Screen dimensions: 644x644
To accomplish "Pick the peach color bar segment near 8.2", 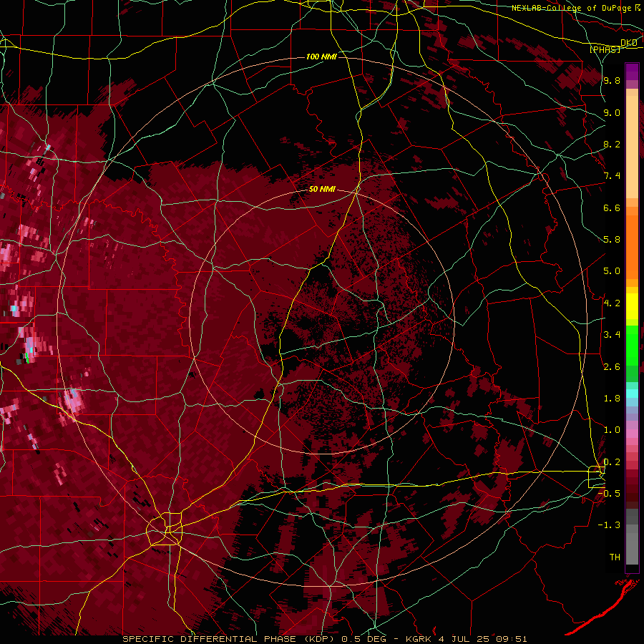I will point(632,147).
